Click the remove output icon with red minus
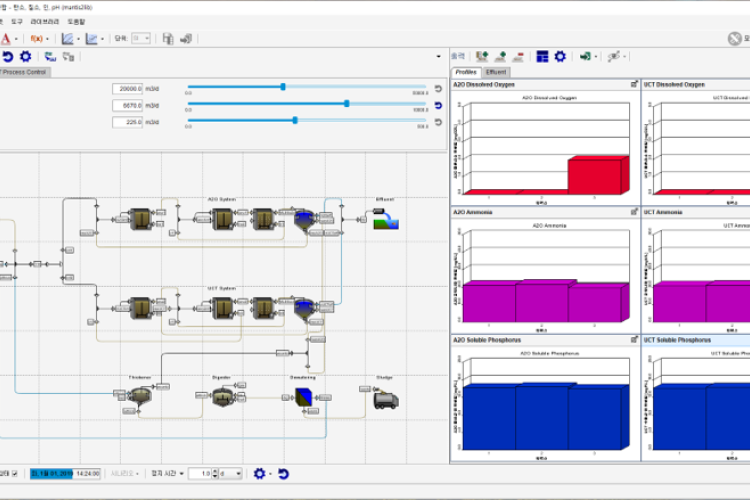Image resolution: width=750 pixels, height=500 pixels. pyautogui.click(x=518, y=56)
